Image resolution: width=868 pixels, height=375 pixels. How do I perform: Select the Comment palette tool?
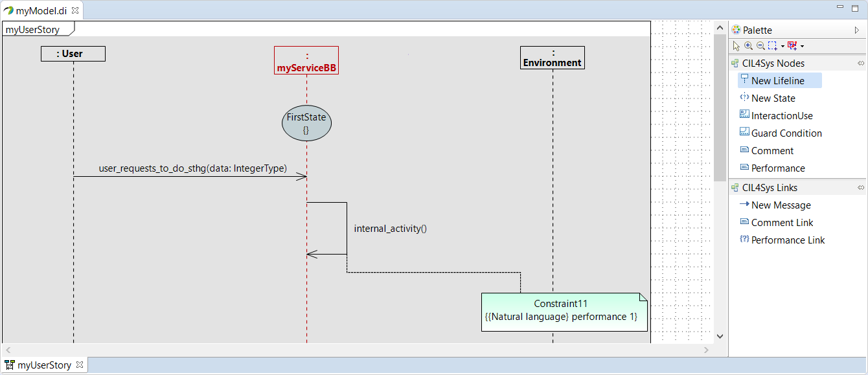[x=766, y=151]
